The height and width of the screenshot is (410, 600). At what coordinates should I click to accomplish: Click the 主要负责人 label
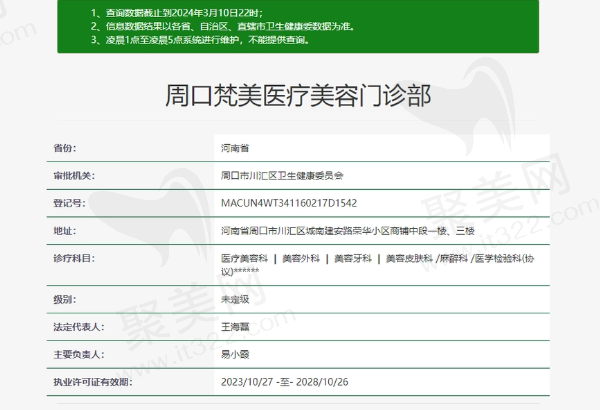tap(78, 354)
